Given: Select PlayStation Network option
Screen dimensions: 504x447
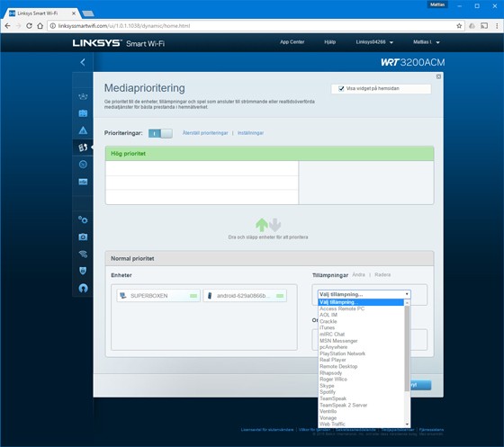Looking at the screenshot, I should coord(342,353).
